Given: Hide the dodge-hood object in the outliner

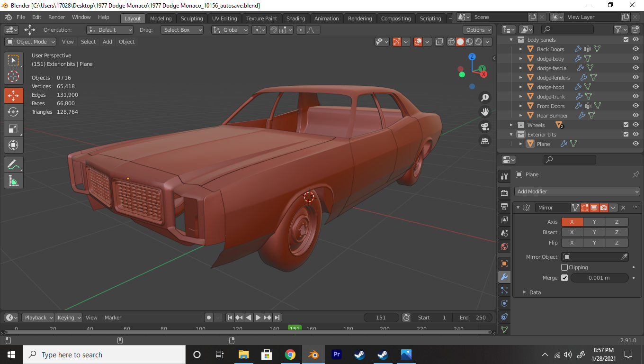Looking at the screenshot, I should coord(635,87).
